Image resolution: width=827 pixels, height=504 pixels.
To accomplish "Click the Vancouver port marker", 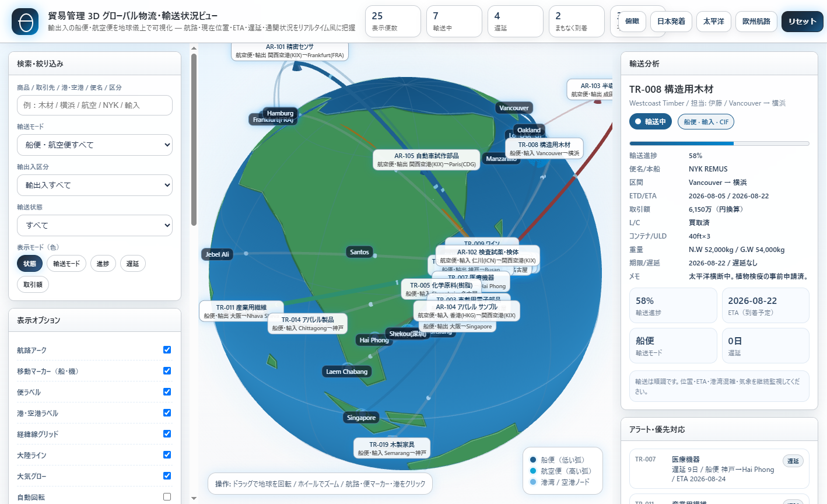I will 514,108.
